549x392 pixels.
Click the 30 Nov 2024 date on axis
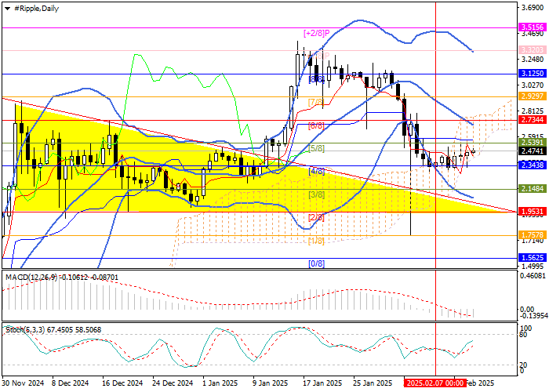pyautogui.click(x=22, y=384)
